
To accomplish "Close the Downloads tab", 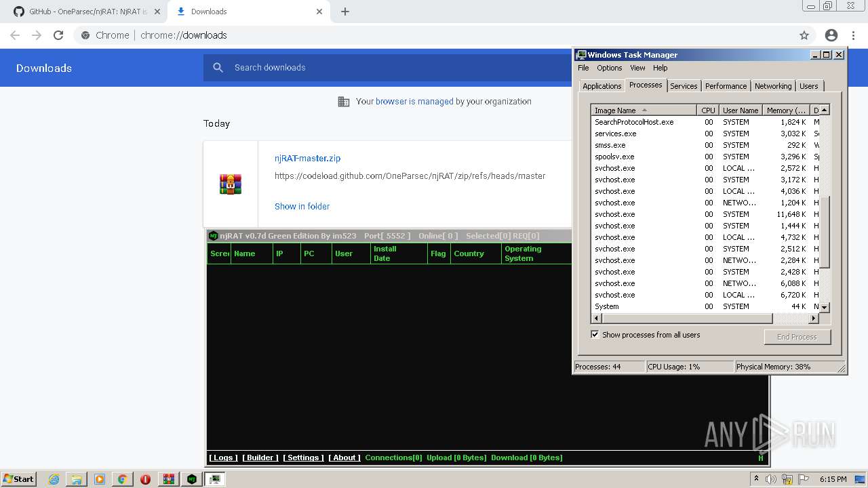I will click(319, 12).
